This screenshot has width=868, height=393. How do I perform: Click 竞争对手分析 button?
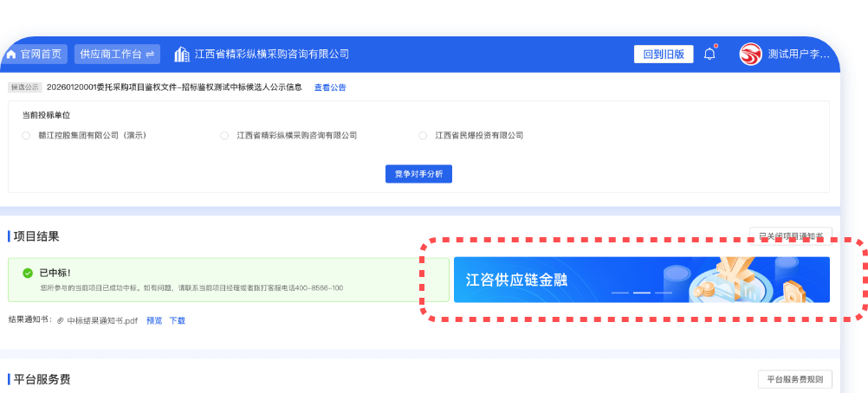pos(418,174)
